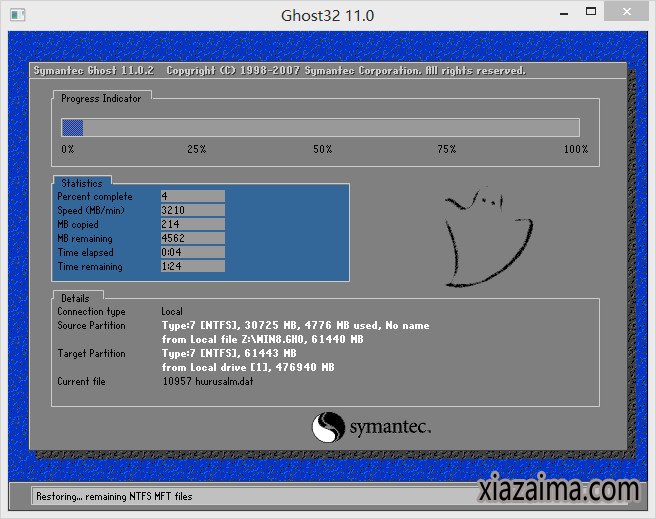
Task: Click the 0% progress scale mark
Action: coord(68,149)
